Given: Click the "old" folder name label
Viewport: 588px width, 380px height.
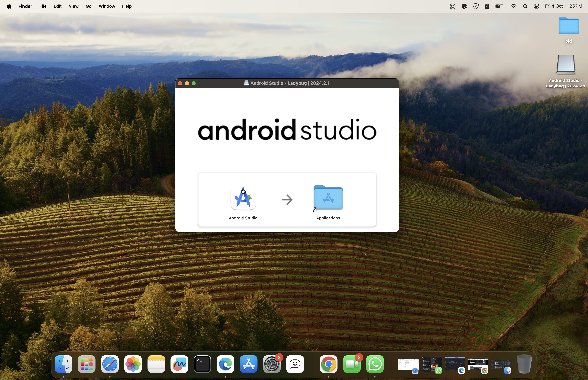Looking at the screenshot, I should (x=568, y=41).
